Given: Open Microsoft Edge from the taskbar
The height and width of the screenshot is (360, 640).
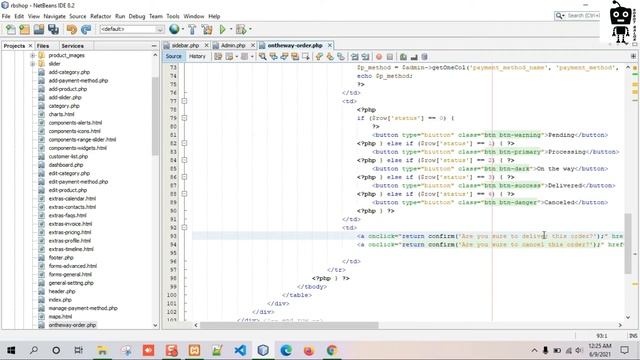Looking at the screenshot, I should click(x=286, y=350).
